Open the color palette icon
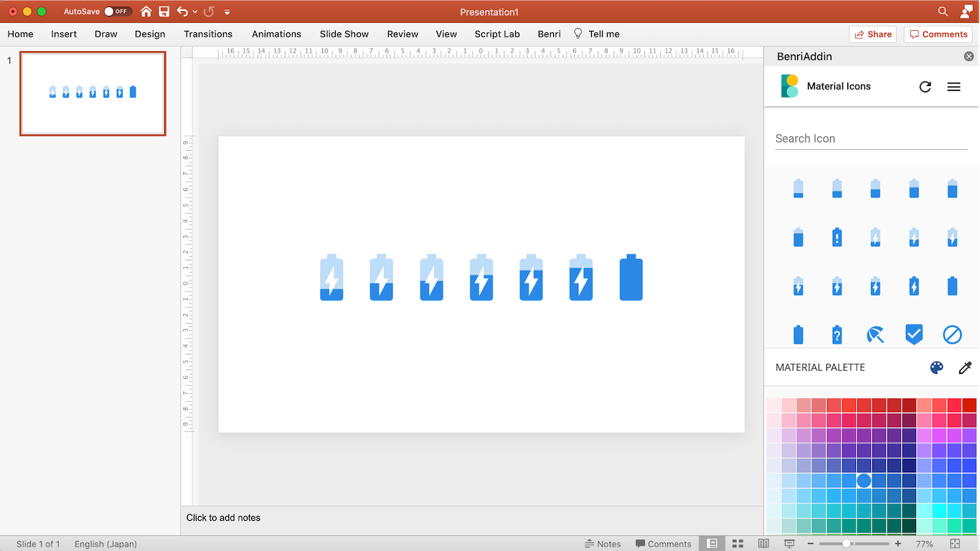The image size is (980, 551). point(936,367)
